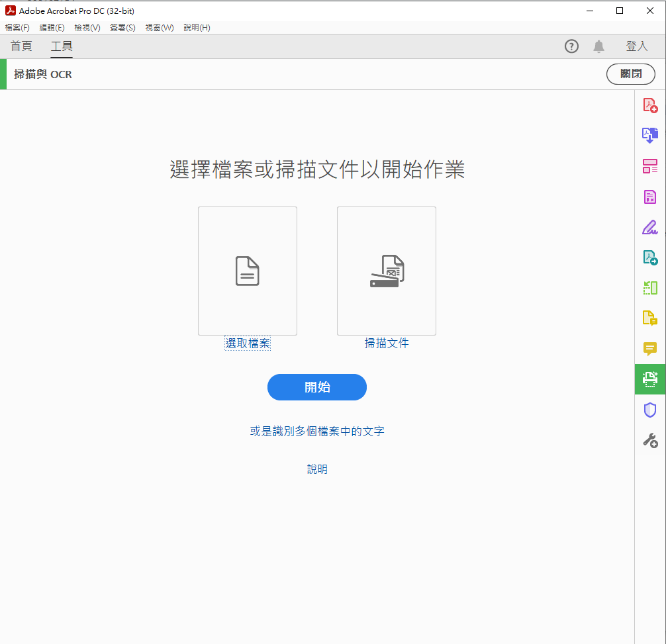Open the pink Edit PDF tool icon
The width and height of the screenshot is (666, 644).
click(650, 166)
